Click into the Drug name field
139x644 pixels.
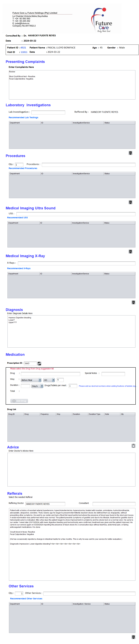coord(50,374)
